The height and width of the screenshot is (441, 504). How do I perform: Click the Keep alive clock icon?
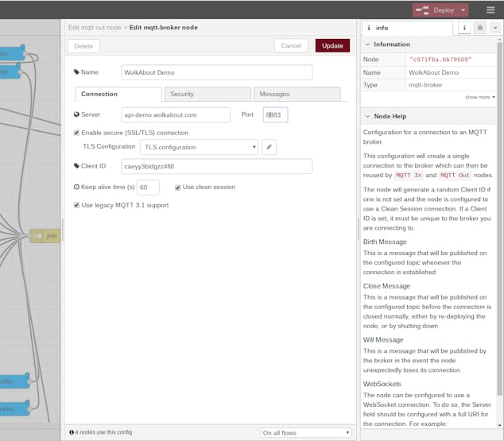[x=76, y=187]
